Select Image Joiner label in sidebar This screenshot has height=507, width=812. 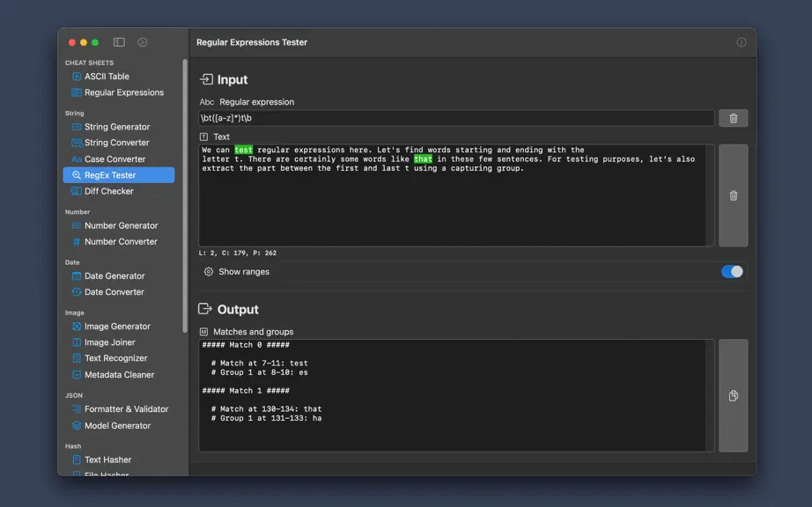pyautogui.click(x=110, y=342)
